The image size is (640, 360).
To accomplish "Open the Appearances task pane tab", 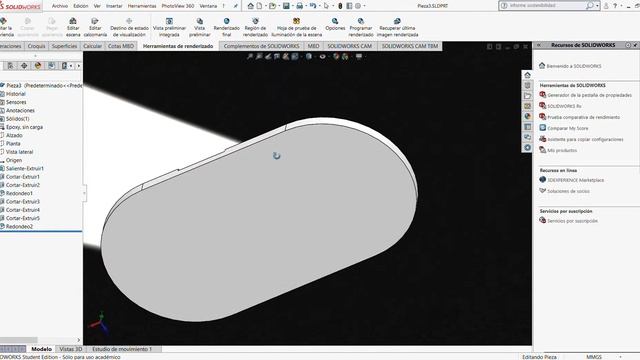I will point(527,116).
